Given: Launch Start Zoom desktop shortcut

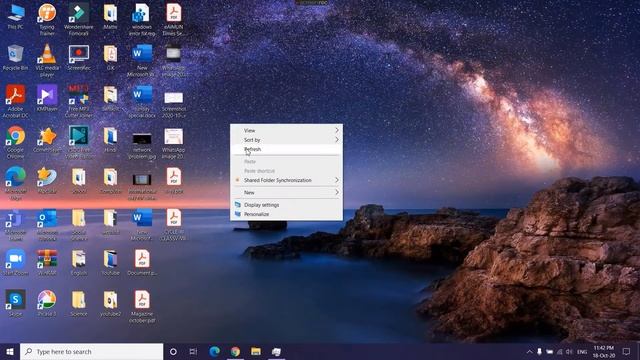Looking at the screenshot, I should pyautogui.click(x=16, y=262).
